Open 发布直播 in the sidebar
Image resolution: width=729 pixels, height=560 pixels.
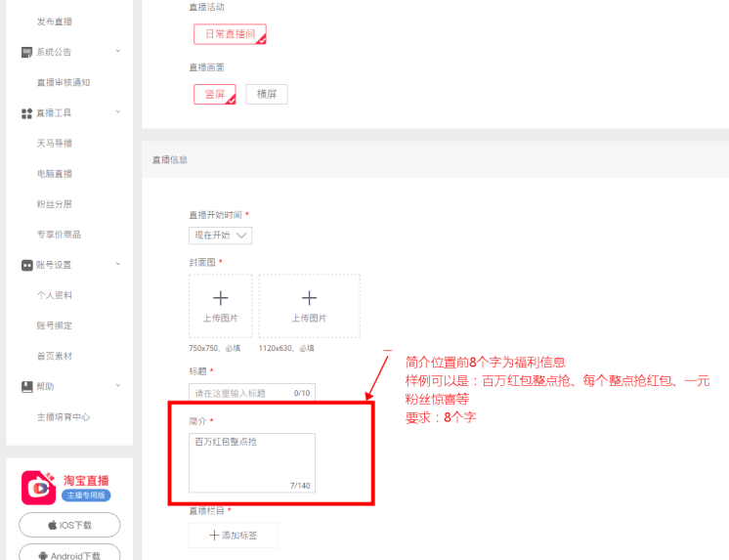coord(55,22)
